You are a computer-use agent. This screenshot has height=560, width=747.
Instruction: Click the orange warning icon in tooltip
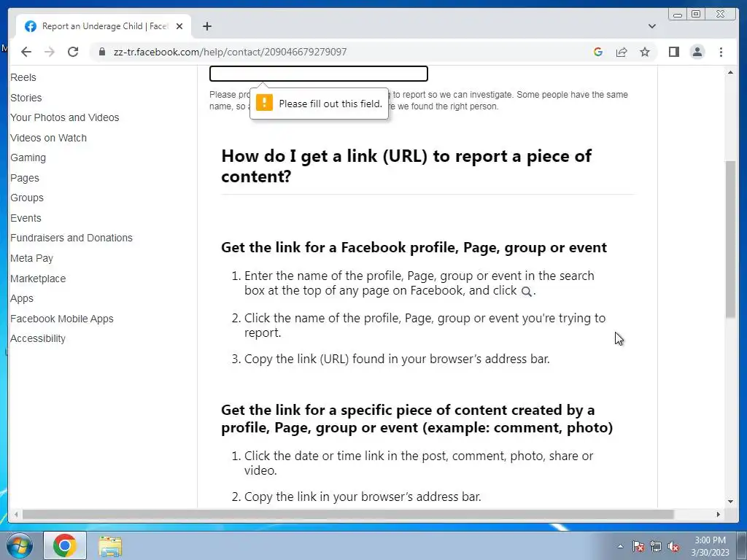click(x=264, y=103)
